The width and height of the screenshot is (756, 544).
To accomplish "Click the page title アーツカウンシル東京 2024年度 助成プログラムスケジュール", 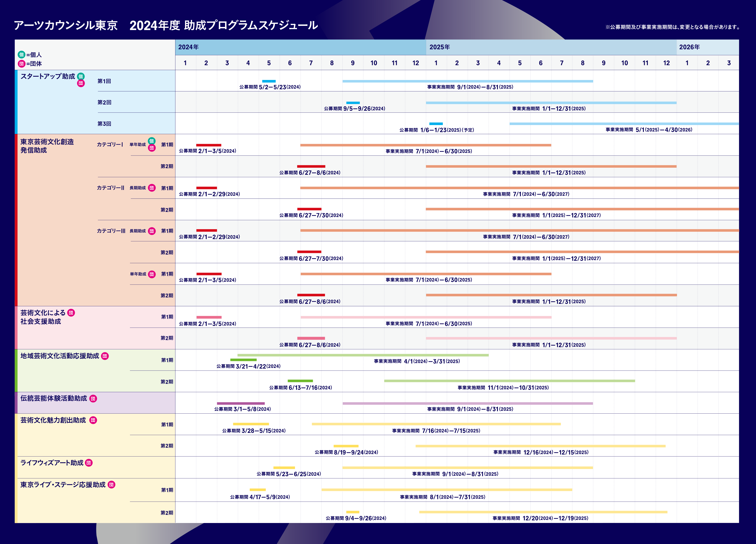I will [166, 25].
